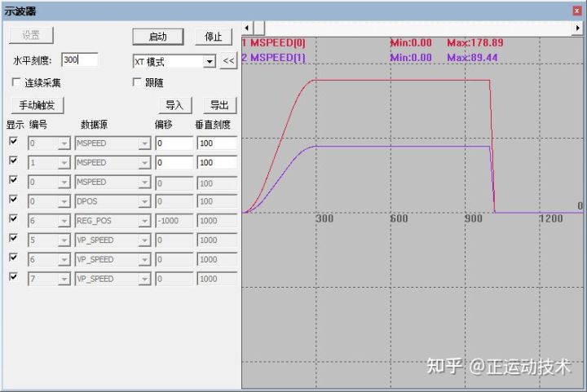Click the << collapse panel button
The width and height of the screenshot is (587, 392).
click(229, 61)
